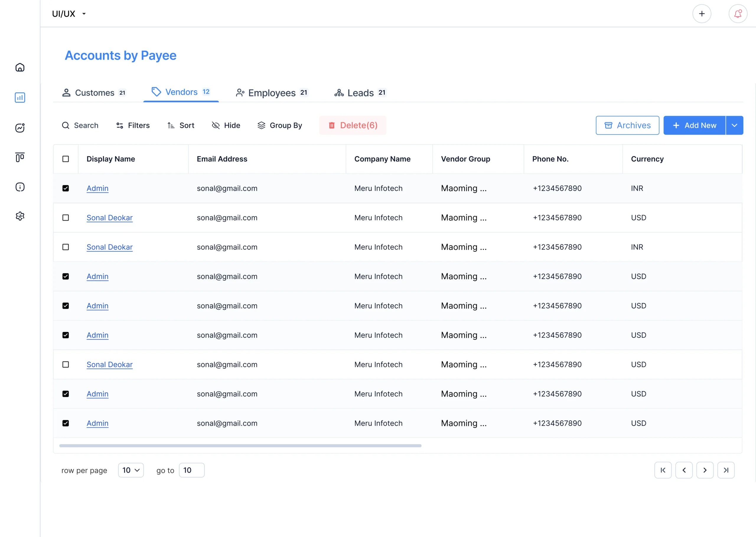Image resolution: width=756 pixels, height=537 pixels.
Task: Expand the UI/UX workspace dropdown
Action: click(84, 14)
